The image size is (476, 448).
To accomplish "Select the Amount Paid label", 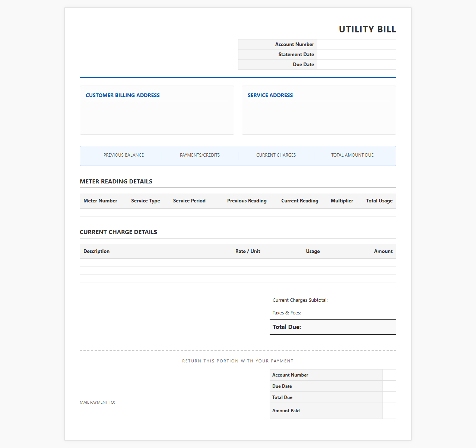I will tap(286, 411).
